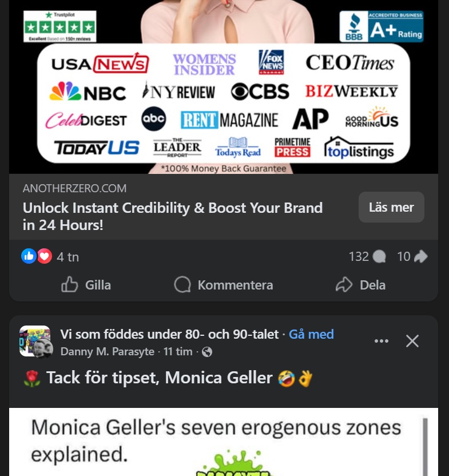Open the Vi som föddes under 80- och 90-talet group

point(169,334)
